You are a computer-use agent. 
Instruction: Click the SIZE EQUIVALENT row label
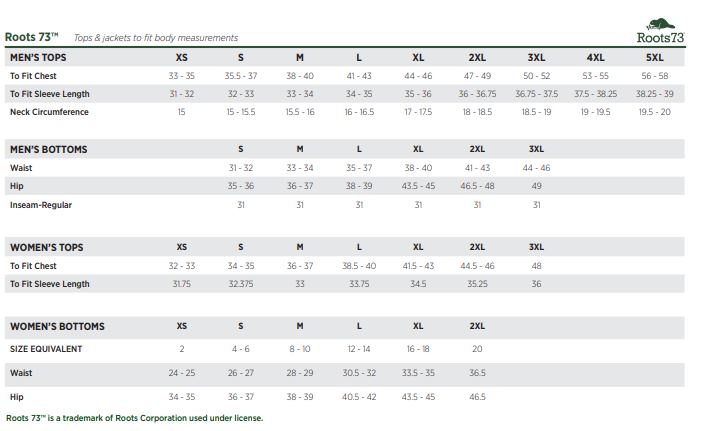pyautogui.click(x=46, y=349)
